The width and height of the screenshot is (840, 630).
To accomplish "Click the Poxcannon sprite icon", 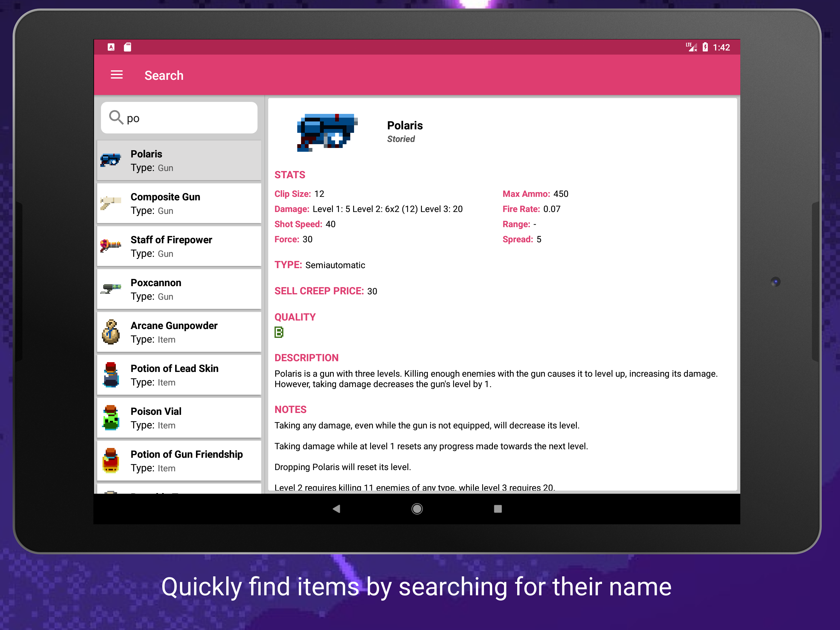I will [x=110, y=288].
